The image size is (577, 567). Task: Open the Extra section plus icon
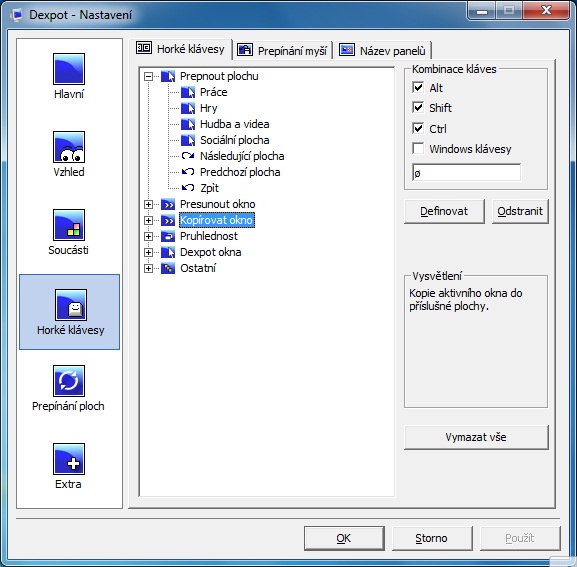(69, 459)
